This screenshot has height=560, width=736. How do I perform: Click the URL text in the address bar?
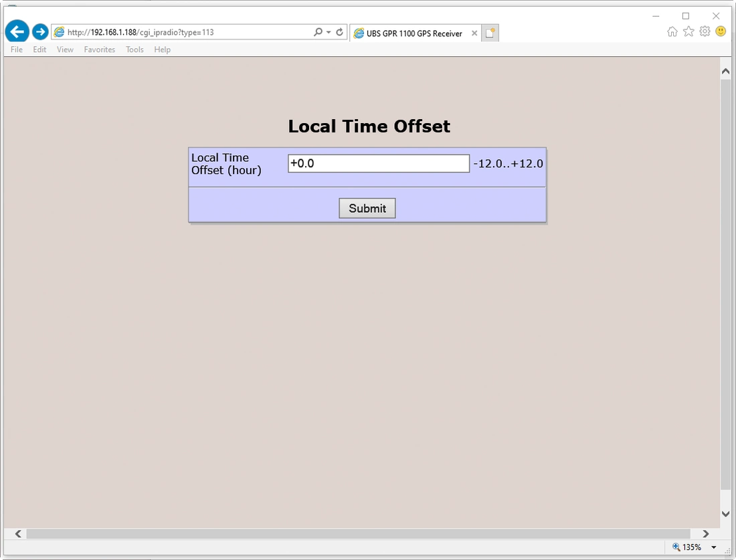click(x=141, y=32)
